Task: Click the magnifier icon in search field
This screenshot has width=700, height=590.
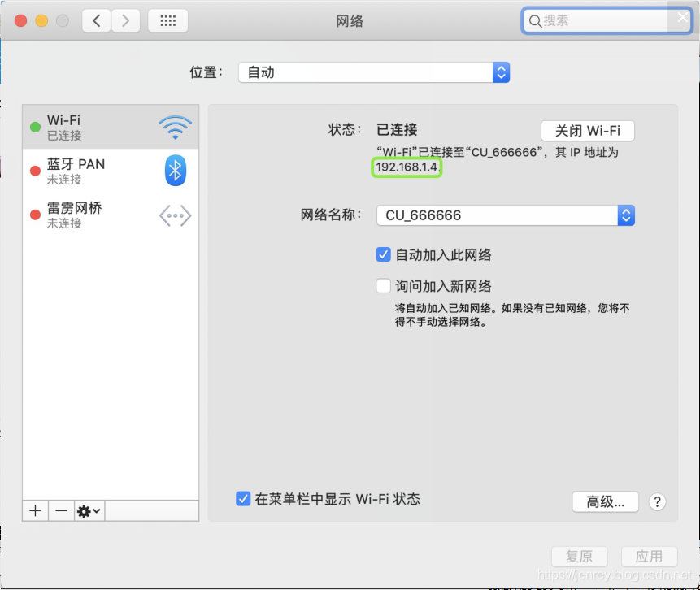Action: [535, 20]
